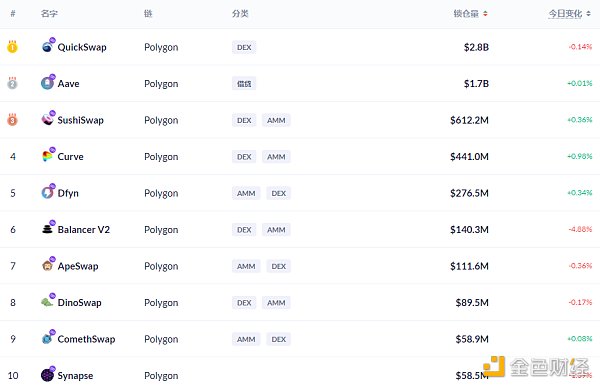Sort by today's change column arrow

click(589, 14)
